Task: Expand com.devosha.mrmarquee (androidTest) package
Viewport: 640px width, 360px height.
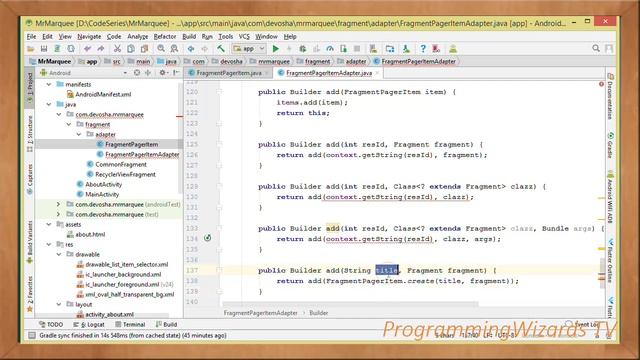Action: click(x=58, y=204)
